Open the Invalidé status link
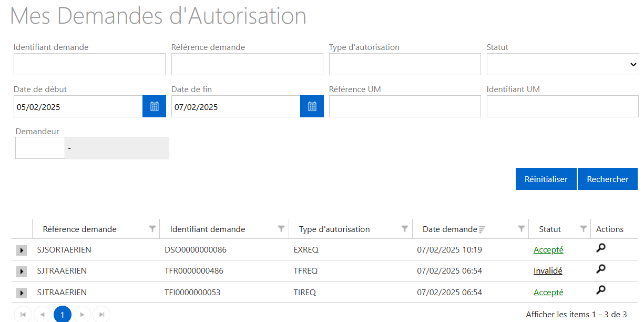644x322 pixels. [548, 271]
